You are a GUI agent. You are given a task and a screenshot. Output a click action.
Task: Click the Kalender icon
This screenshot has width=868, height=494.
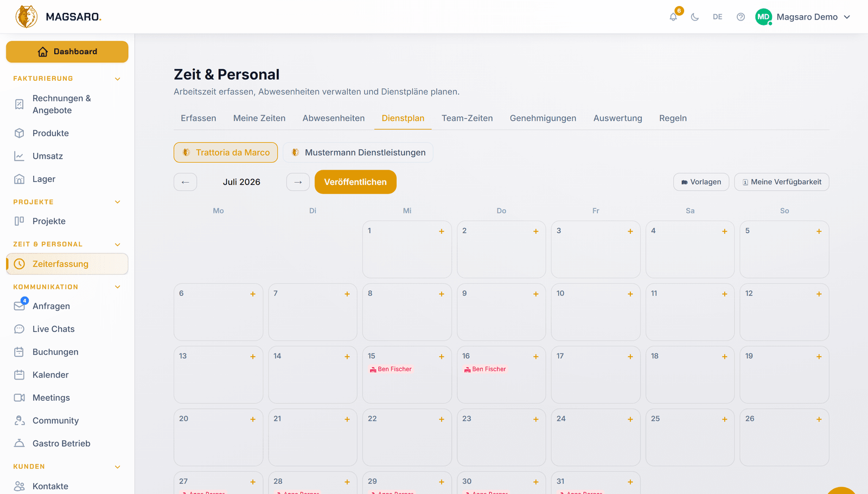point(20,375)
